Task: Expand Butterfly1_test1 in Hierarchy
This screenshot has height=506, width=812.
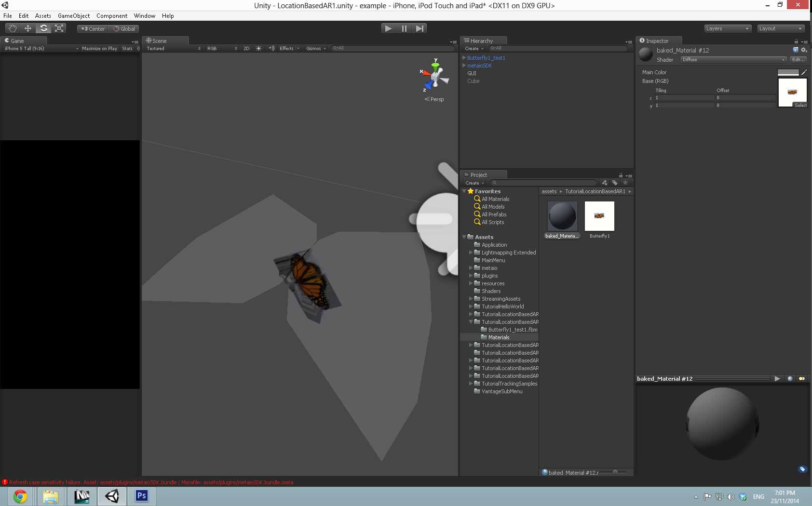Action: click(464, 58)
